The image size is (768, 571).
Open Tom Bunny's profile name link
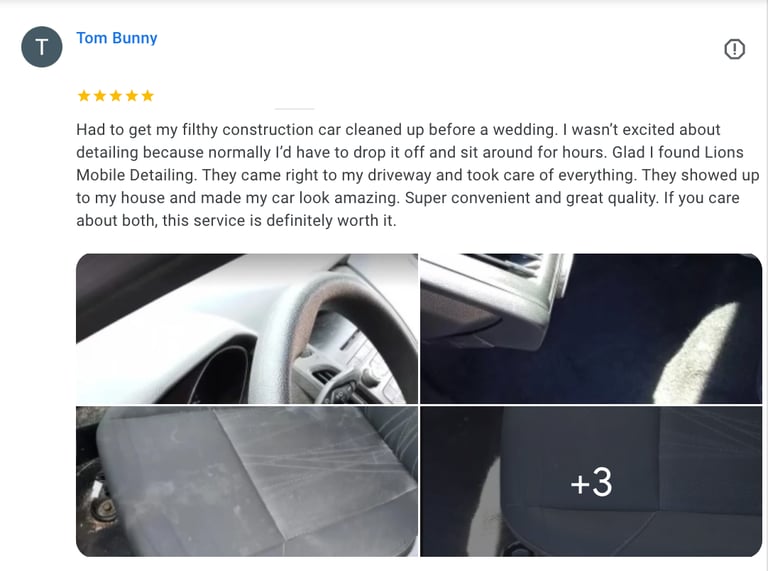tap(117, 38)
